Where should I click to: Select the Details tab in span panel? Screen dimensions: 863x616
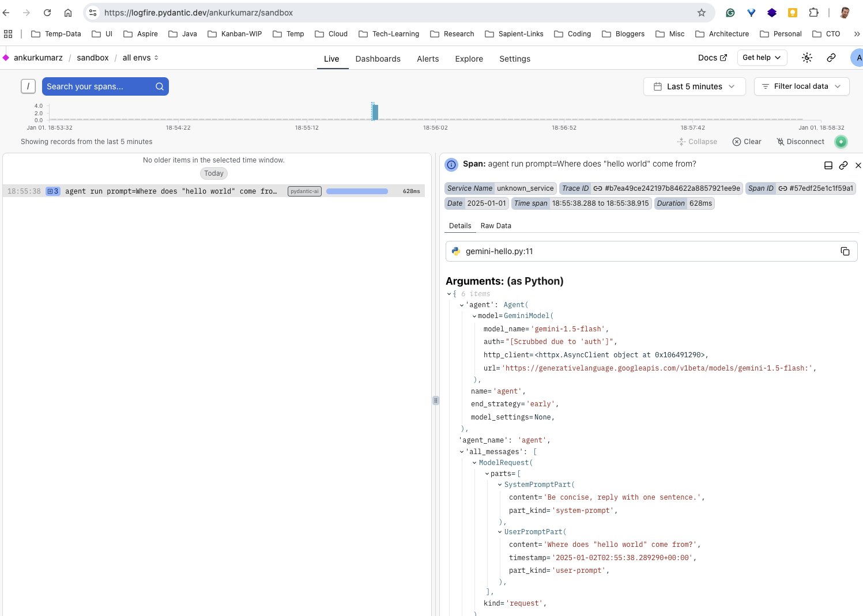tap(460, 226)
